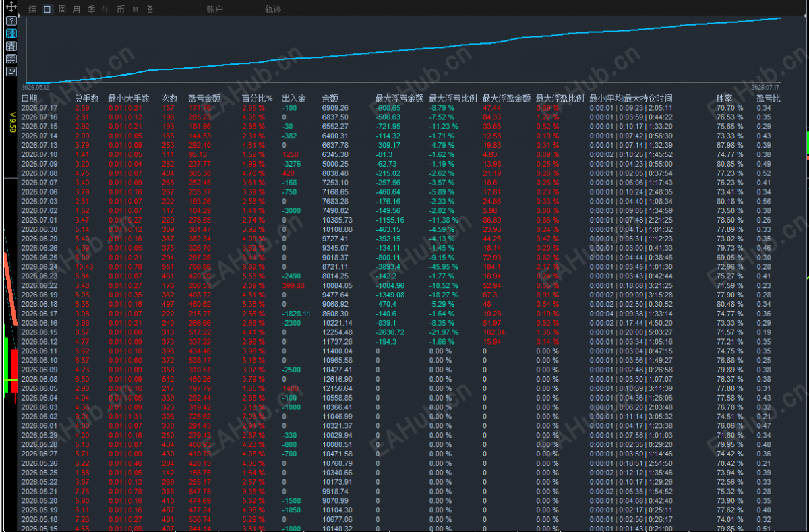Click deposit value 399.88
This screenshot has height=532, width=809.
pos(293,286)
